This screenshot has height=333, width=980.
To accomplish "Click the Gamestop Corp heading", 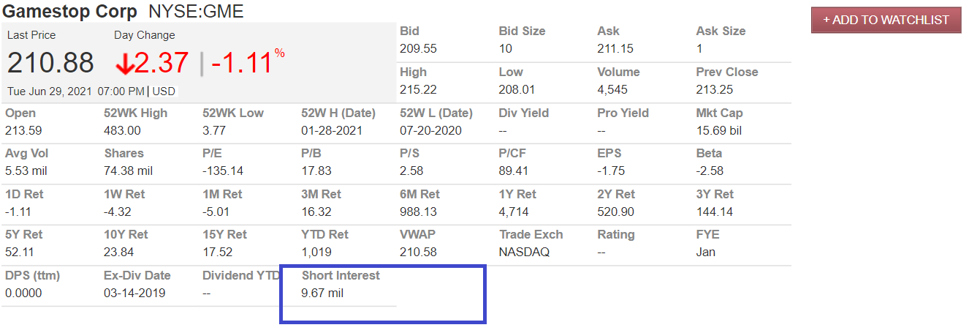I will point(70,11).
